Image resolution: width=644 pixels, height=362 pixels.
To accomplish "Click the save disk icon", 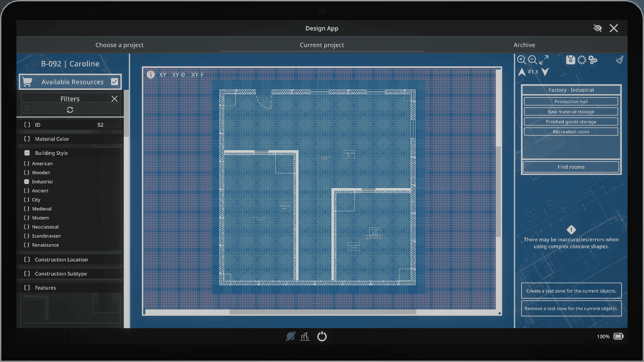I will 571,60.
